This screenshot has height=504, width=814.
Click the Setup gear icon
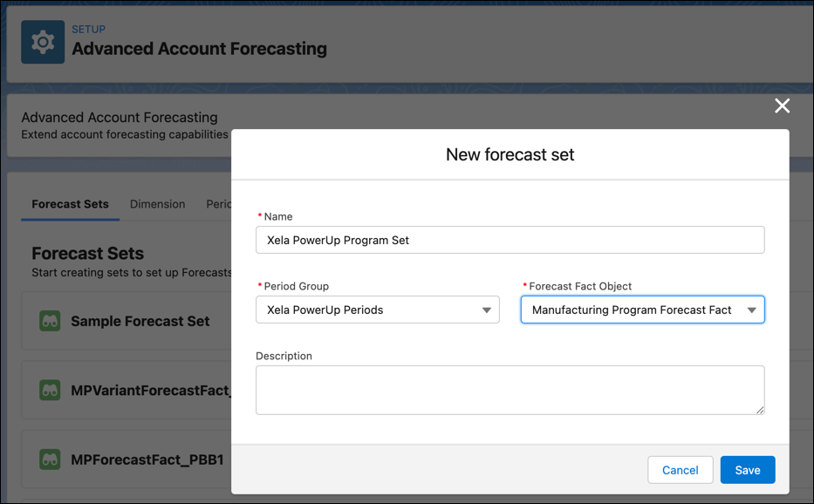point(43,42)
